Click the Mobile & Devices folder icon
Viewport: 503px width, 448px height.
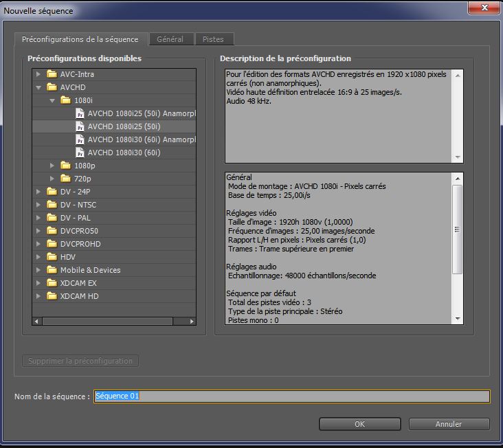(x=52, y=270)
